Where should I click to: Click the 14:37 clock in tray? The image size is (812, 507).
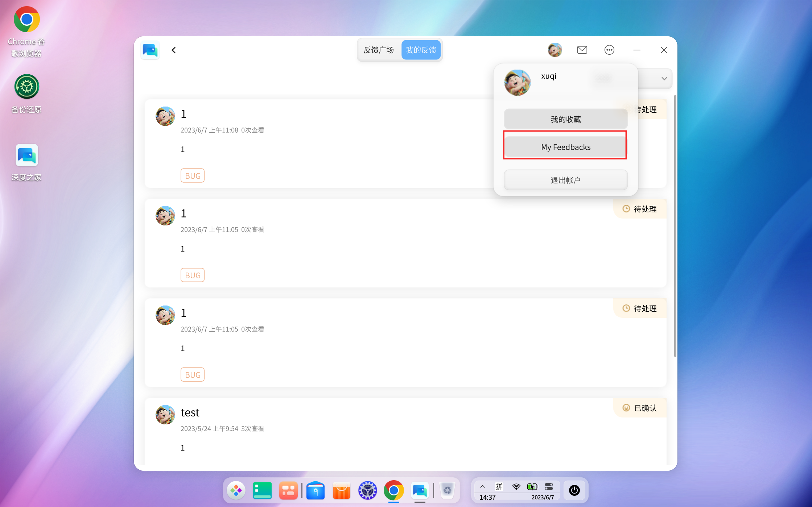(487, 497)
